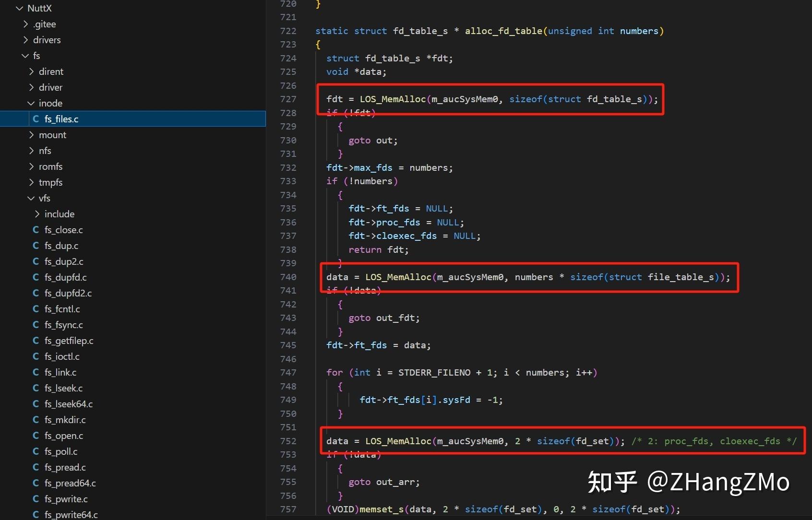This screenshot has height=520, width=812.
Task: Click the C icon beside fs_close.c
Action: tap(36, 230)
